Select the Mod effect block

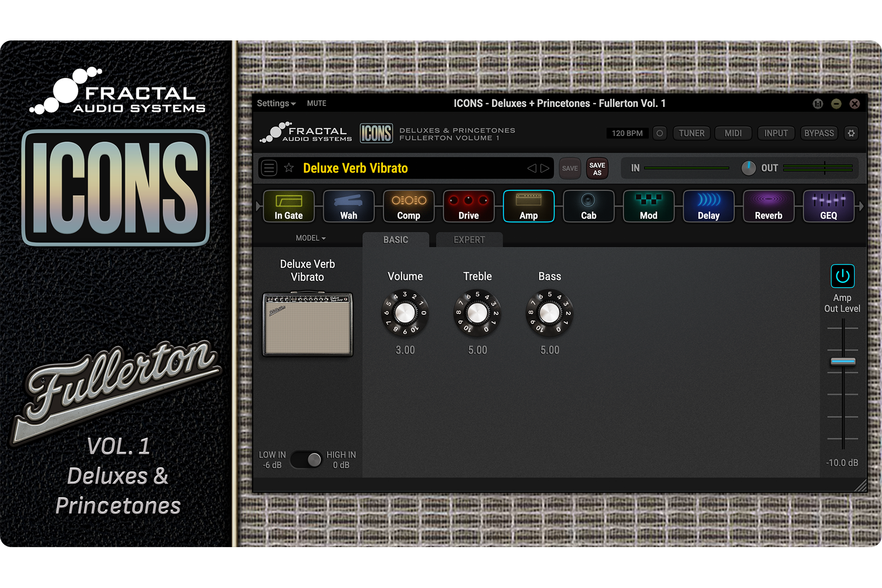tap(648, 206)
